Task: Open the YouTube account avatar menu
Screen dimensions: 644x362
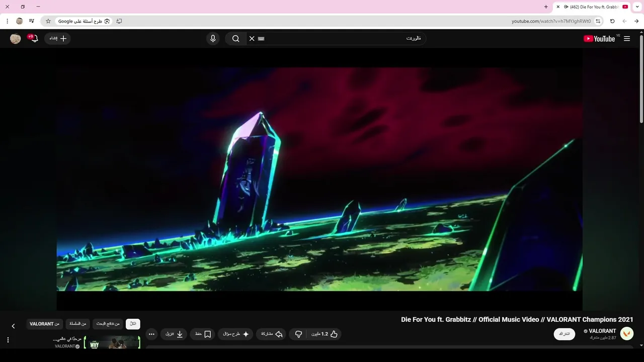Action: click(x=16, y=39)
